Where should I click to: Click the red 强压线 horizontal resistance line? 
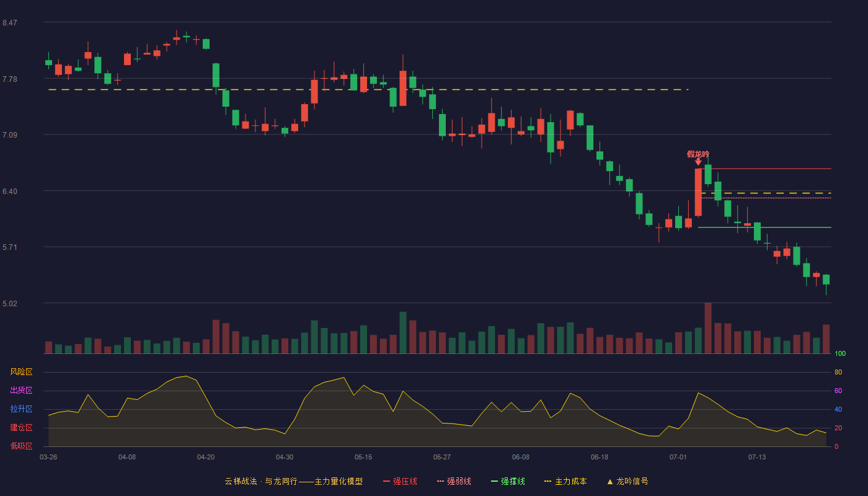click(x=766, y=169)
